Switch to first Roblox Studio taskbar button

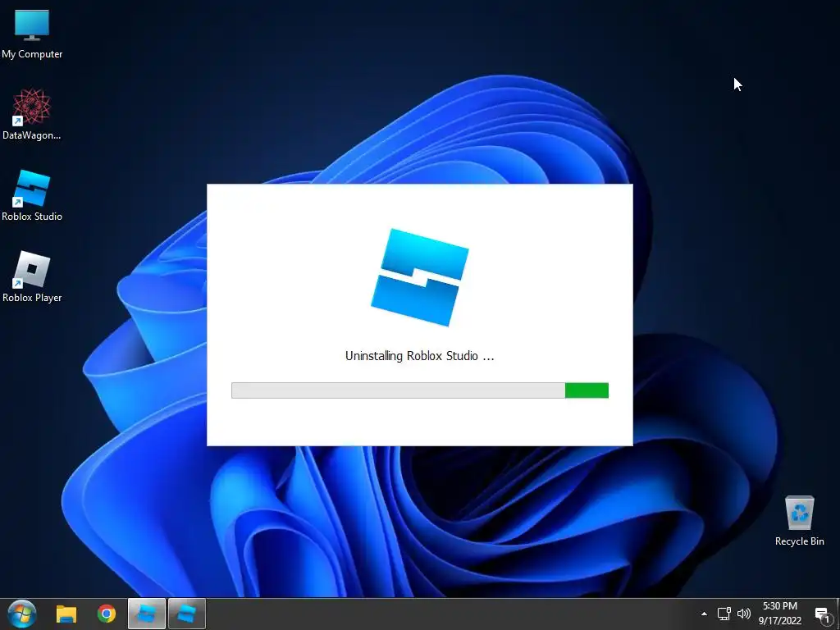coord(147,614)
